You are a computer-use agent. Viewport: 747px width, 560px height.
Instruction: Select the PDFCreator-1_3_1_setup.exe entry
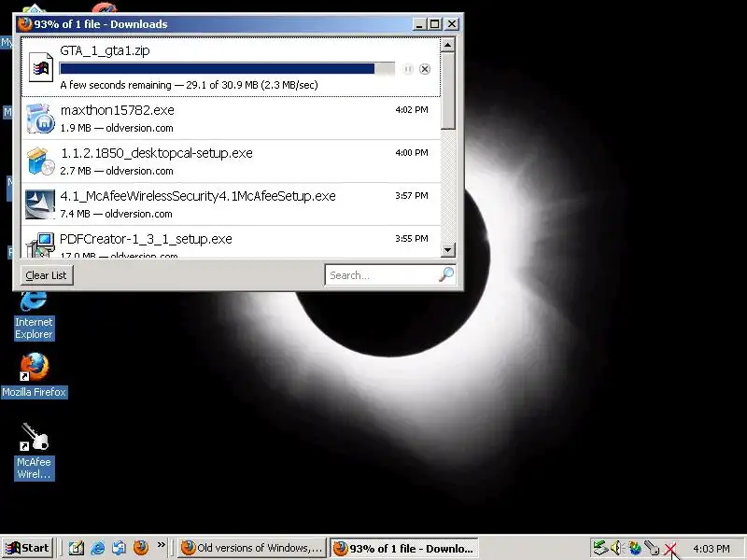pyautogui.click(x=231, y=243)
